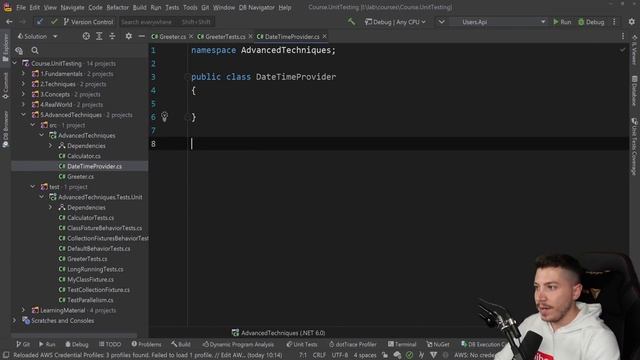Open the Problems tool window
640x360 pixels.
point(147,344)
